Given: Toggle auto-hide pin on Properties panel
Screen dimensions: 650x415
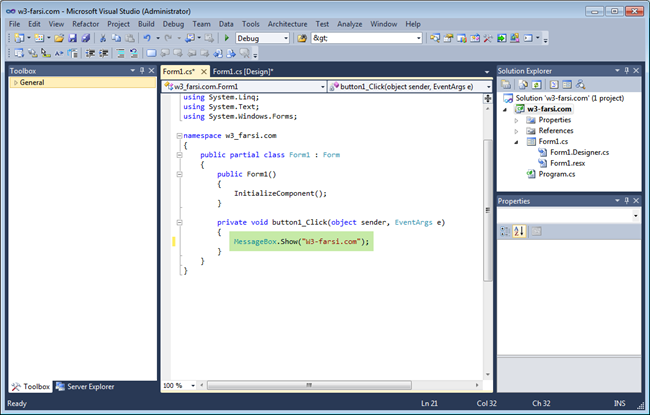Looking at the screenshot, I should [626, 201].
